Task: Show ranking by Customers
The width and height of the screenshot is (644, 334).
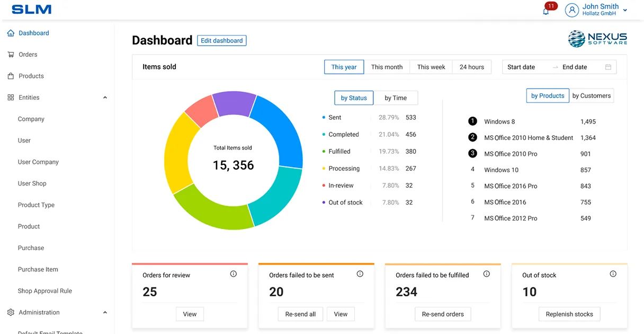Action: click(592, 96)
